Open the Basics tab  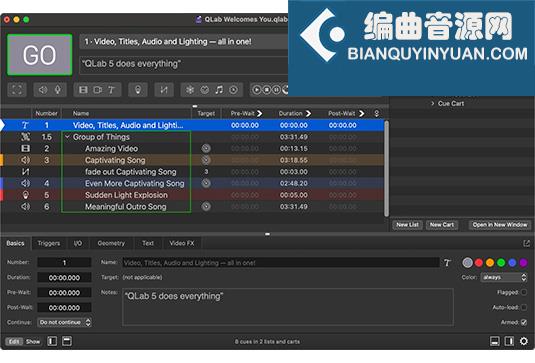(15, 243)
